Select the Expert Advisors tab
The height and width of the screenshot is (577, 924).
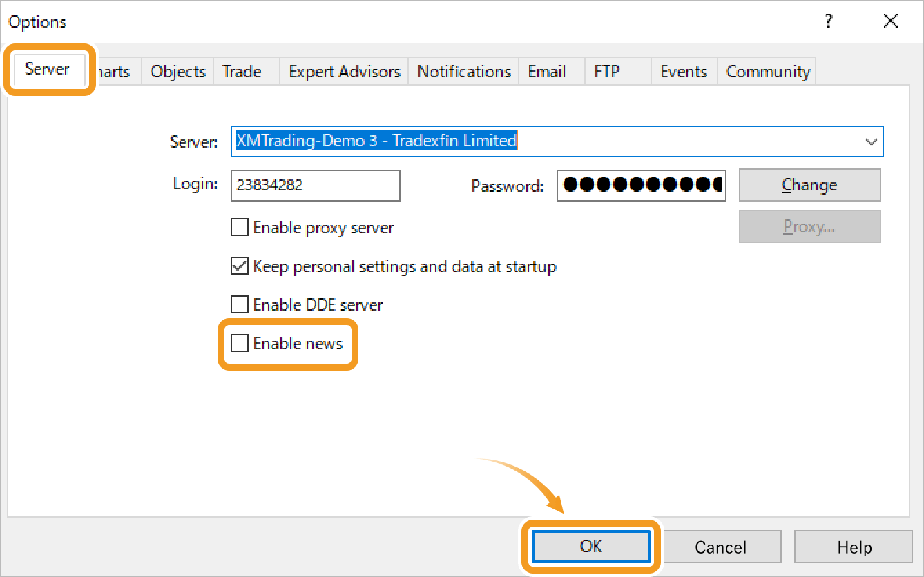pos(345,72)
